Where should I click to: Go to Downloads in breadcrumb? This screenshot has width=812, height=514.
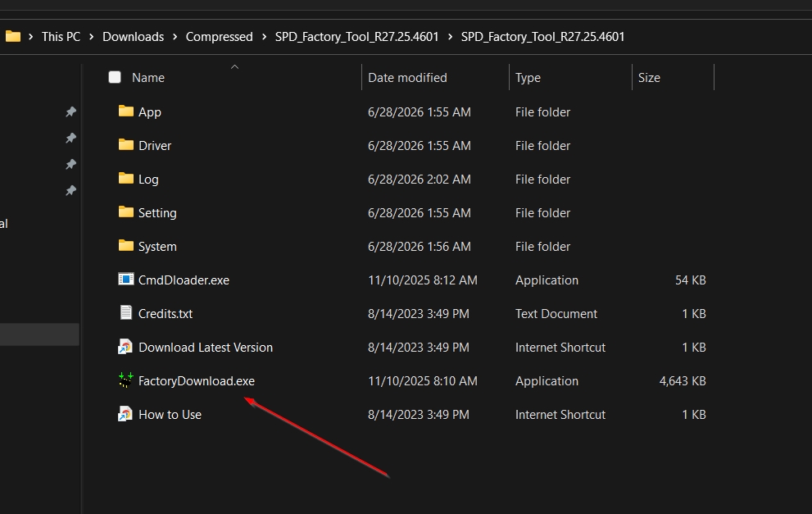pos(133,37)
